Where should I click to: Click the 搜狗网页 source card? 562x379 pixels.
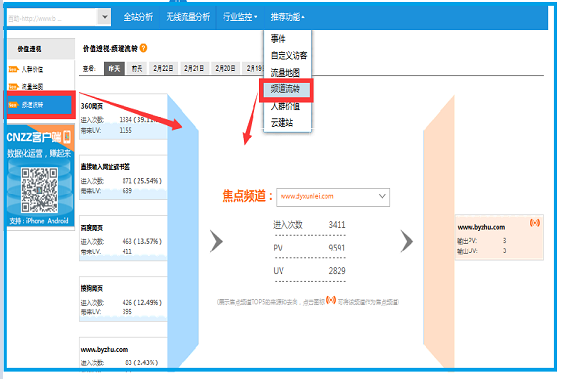click(x=123, y=299)
